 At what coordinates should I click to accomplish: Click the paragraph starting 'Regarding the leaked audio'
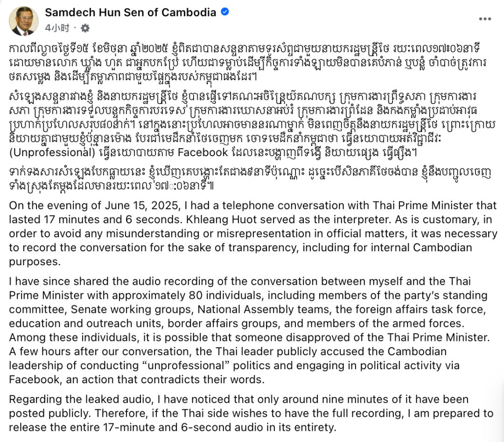pos(251,413)
